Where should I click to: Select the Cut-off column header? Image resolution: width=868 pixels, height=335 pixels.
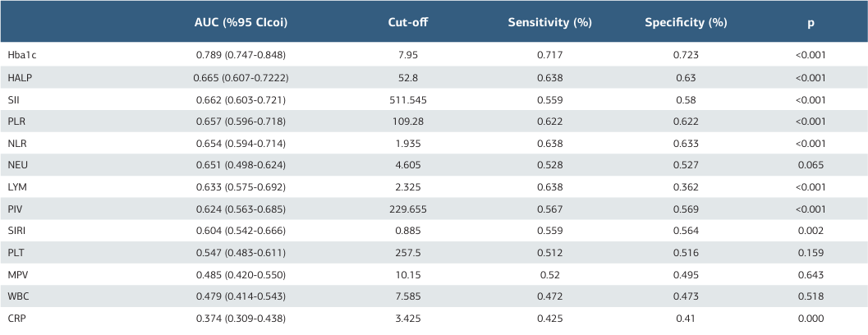pyautogui.click(x=408, y=22)
